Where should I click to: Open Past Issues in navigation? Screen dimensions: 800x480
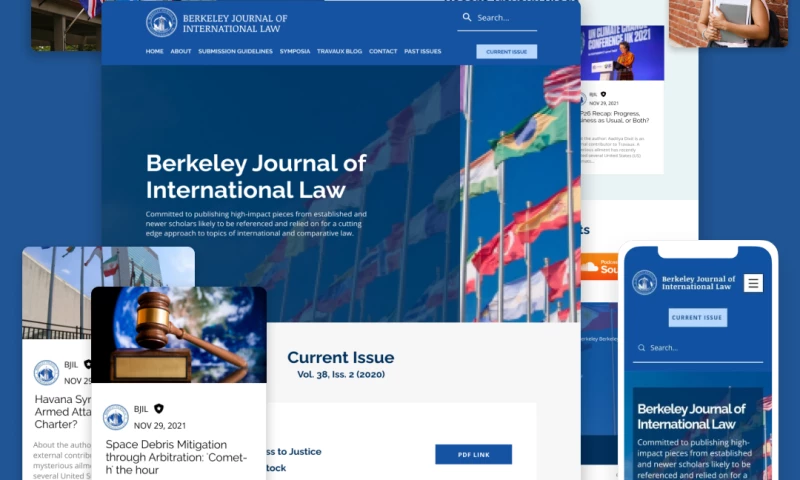(422, 52)
